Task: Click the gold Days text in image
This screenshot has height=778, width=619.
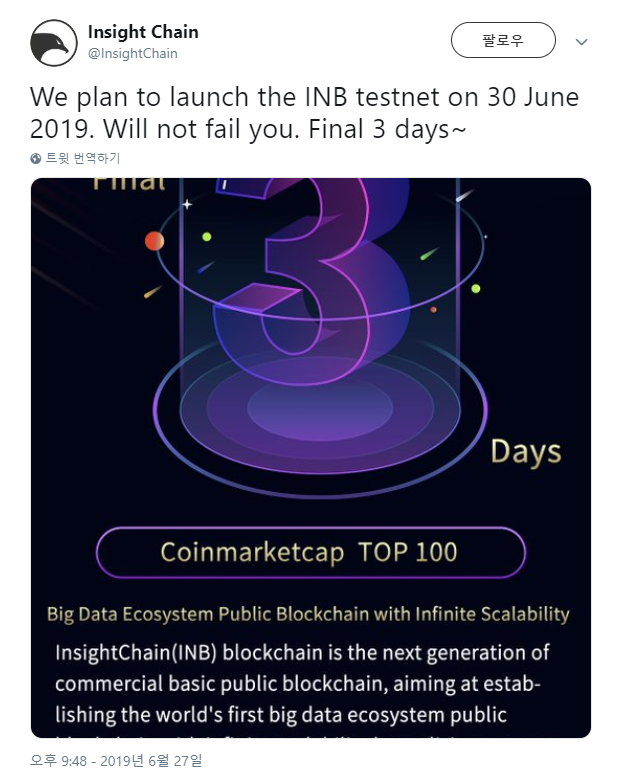Action: click(x=526, y=453)
